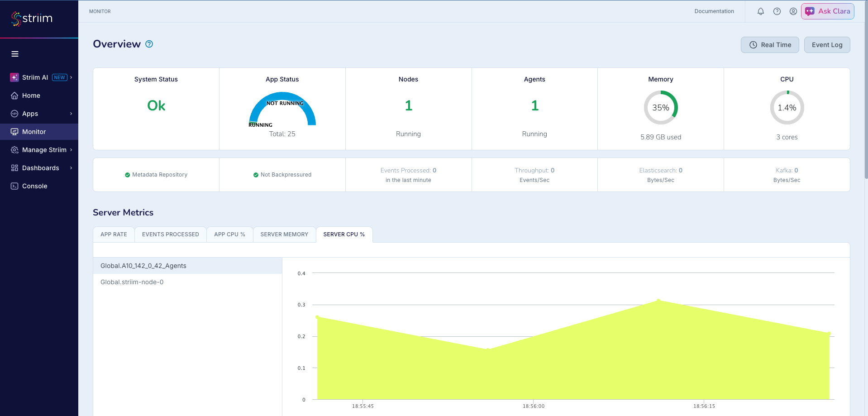Click the Agents count 1
Screen dimensions: 868x416
(535, 105)
